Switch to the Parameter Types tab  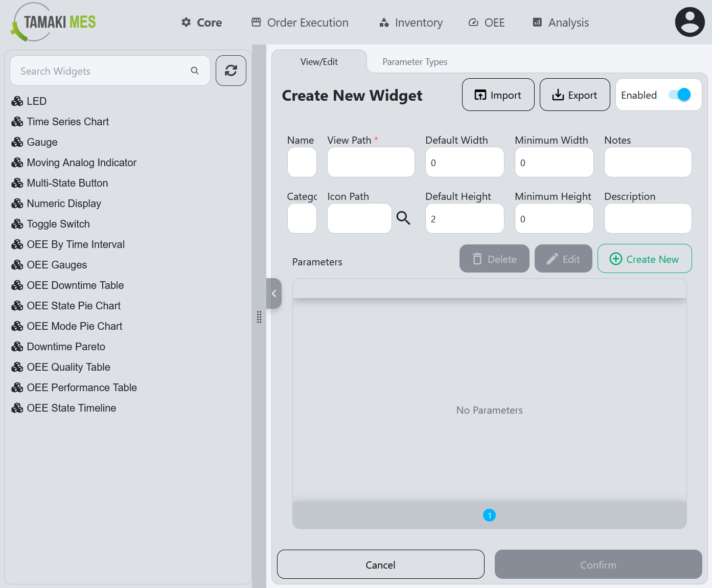pos(415,61)
